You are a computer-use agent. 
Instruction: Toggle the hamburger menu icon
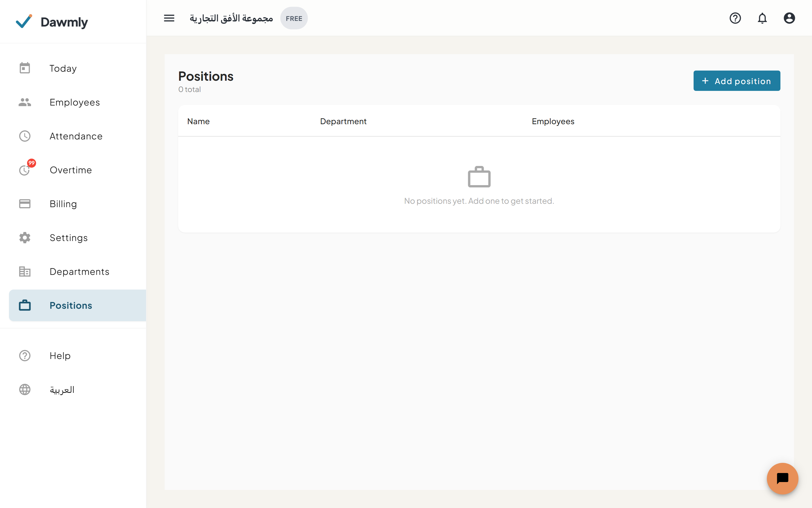tap(169, 18)
